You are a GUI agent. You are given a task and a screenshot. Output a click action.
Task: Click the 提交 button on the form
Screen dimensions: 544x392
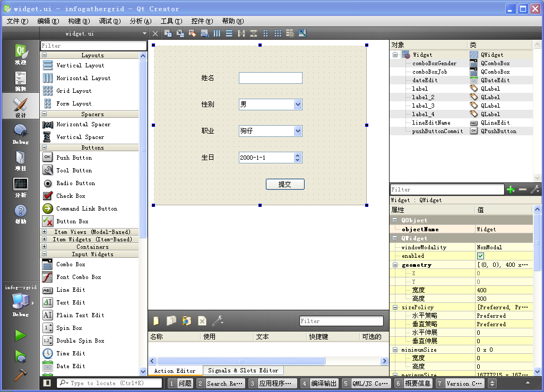[285, 184]
